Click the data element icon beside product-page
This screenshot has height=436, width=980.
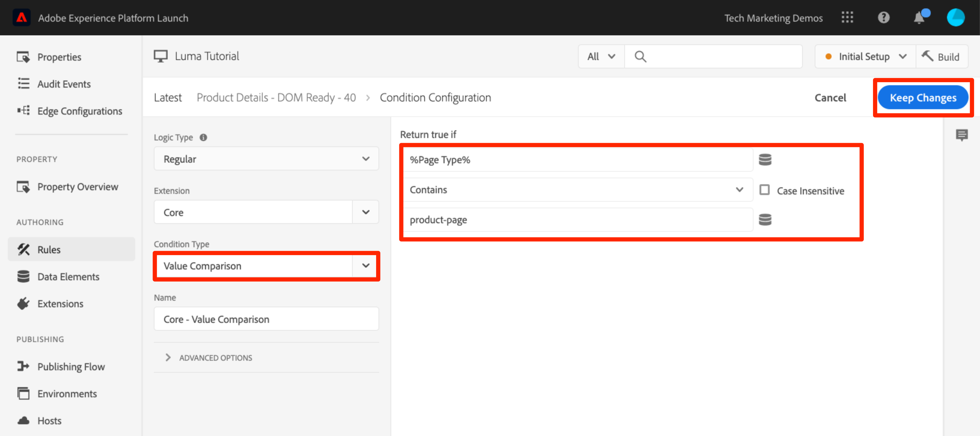pos(765,220)
